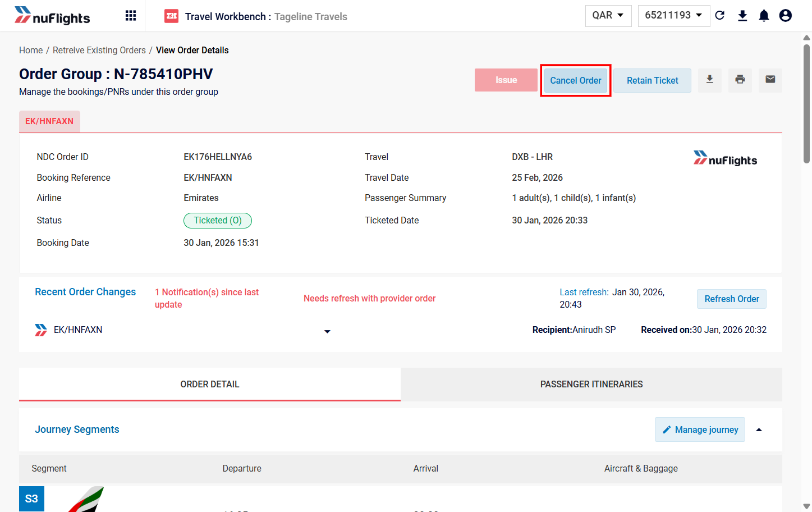This screenshot has width=812, height=512.
Task: Click the Travel Date value 25 Feb, 2026
Action: point(537,178)
